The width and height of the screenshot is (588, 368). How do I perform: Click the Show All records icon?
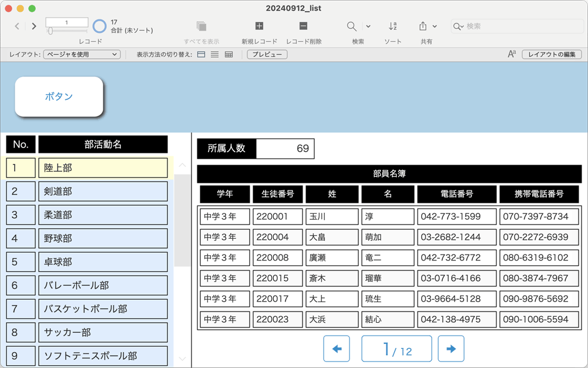point(201,26)
